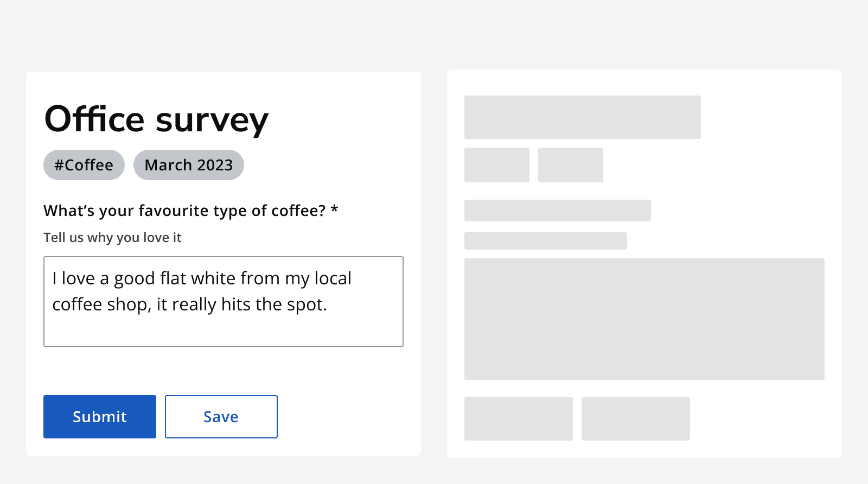Click the large skeleton text area placeholder
This screenshot has width=868, height=484.
click(644, 319)
